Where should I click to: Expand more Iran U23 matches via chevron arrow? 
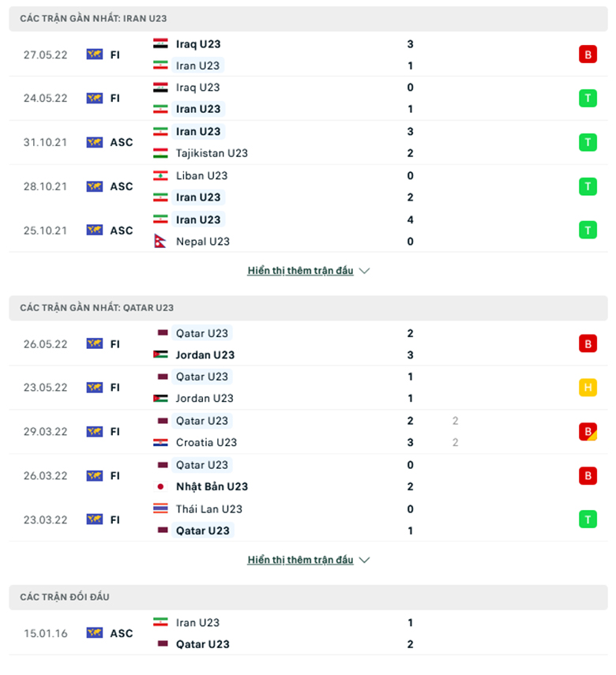[364, 271]
